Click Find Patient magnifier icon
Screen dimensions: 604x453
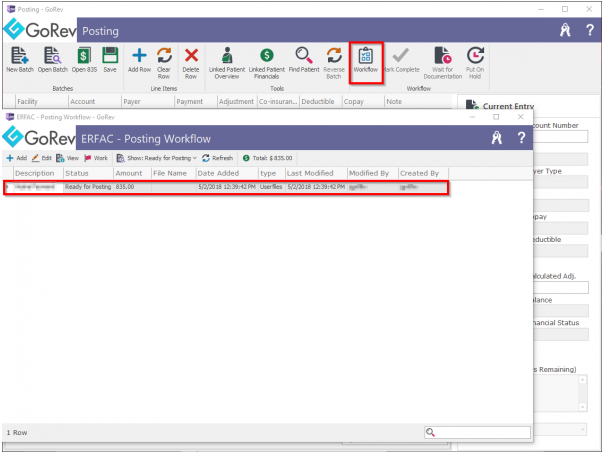(x=304, y=55)
